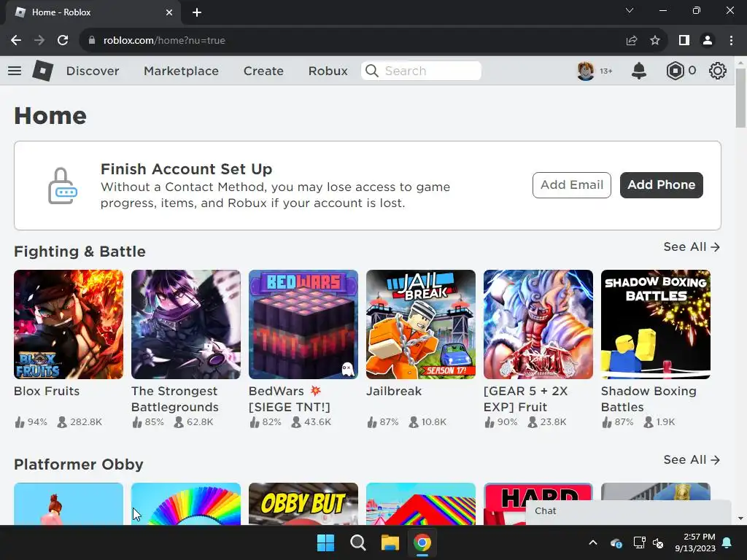See All Platformer Obby games

point(692,459)
